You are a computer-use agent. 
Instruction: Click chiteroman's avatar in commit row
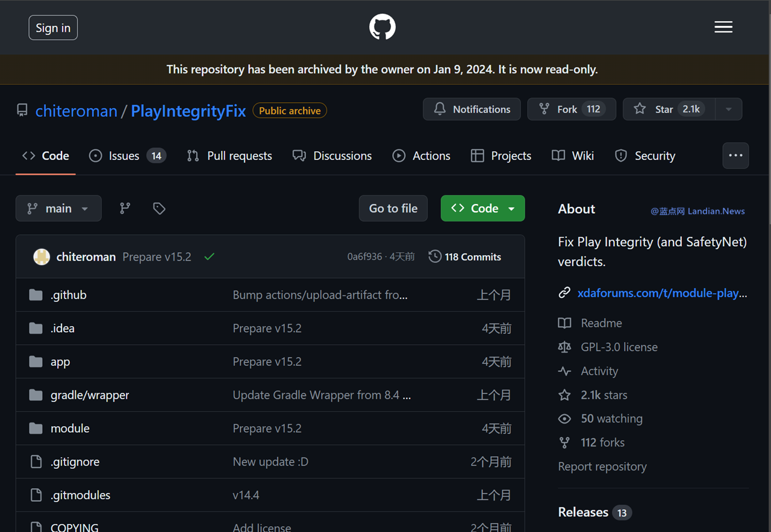point(42,257)
